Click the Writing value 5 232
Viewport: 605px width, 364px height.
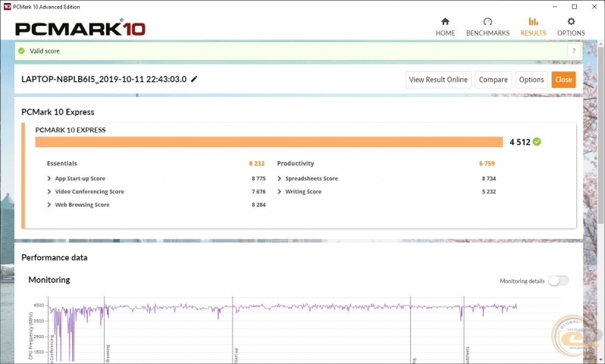[489, 191]
